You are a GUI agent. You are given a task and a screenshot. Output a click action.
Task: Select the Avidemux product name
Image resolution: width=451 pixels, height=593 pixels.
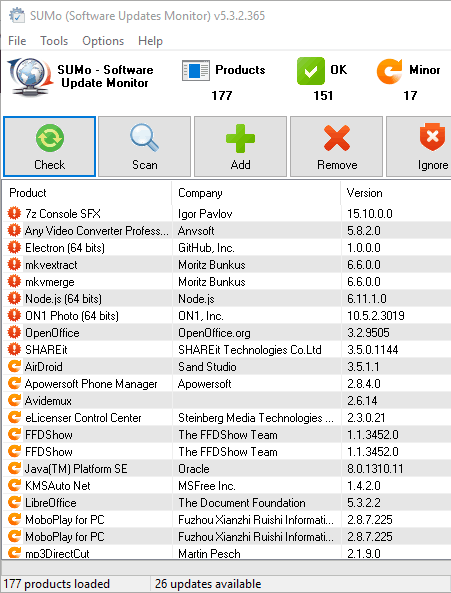point(48,401)
